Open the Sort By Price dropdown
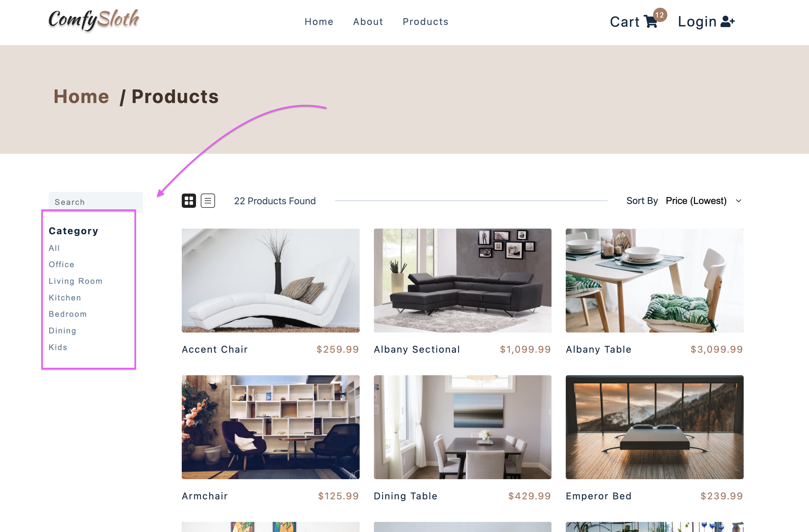The width and height of the screenshot is (809, 532). coord(704,201)
